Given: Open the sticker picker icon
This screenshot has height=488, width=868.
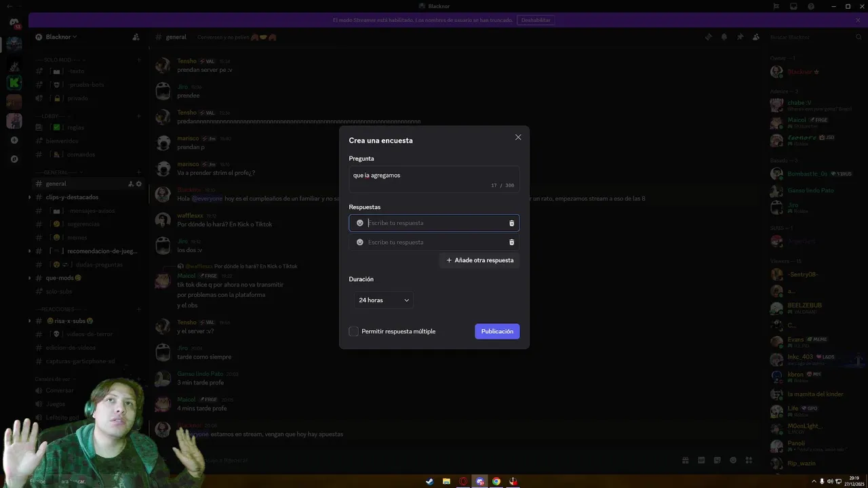Looking at the screenshot, I should point(717,460).
